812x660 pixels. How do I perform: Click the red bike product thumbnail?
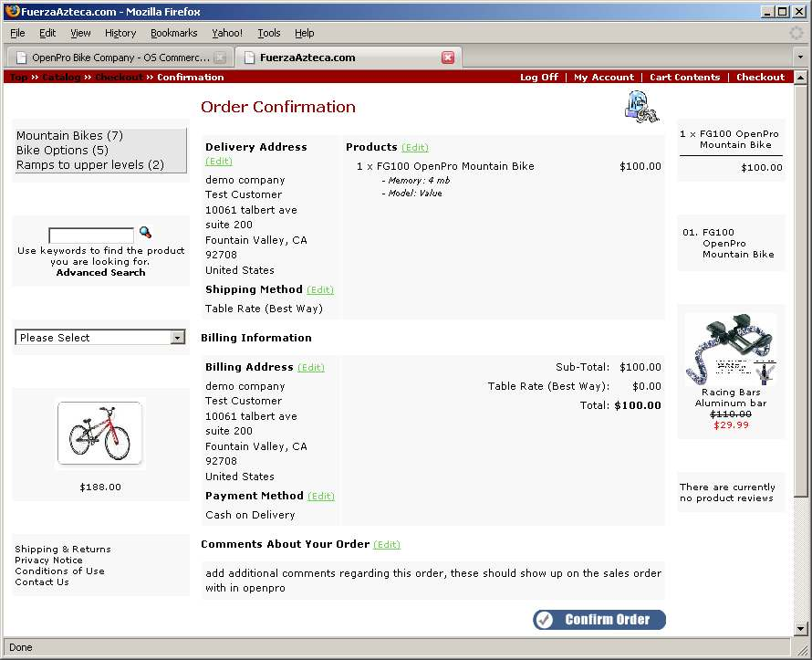[100, 434]
